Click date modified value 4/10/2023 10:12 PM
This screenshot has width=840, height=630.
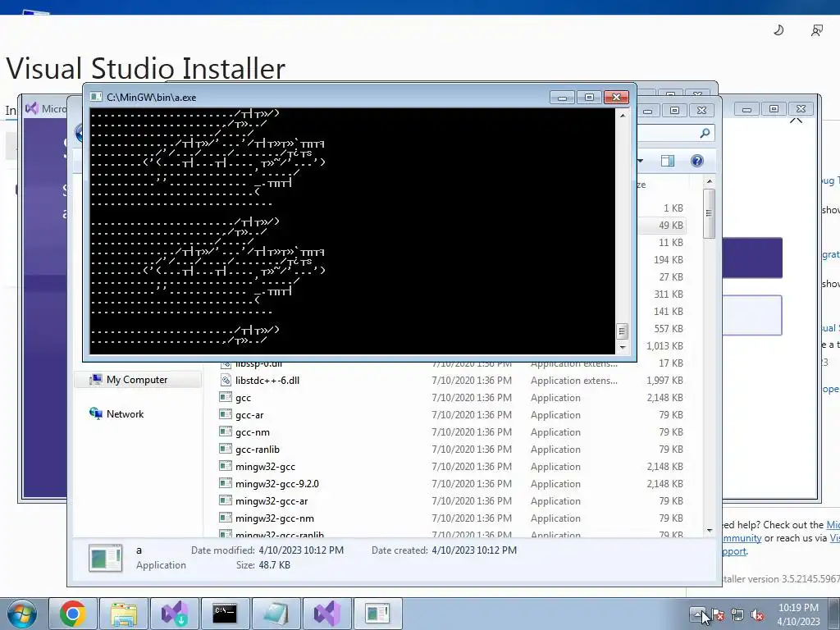301,550
